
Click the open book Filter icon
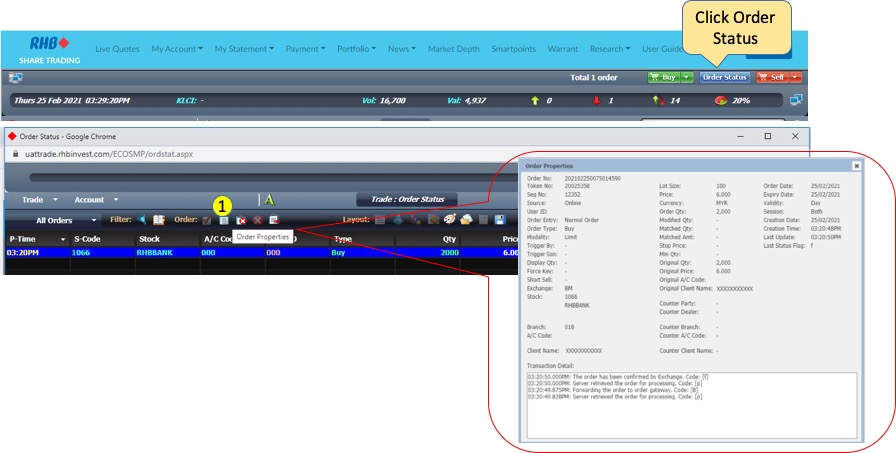tap(159, 220)
